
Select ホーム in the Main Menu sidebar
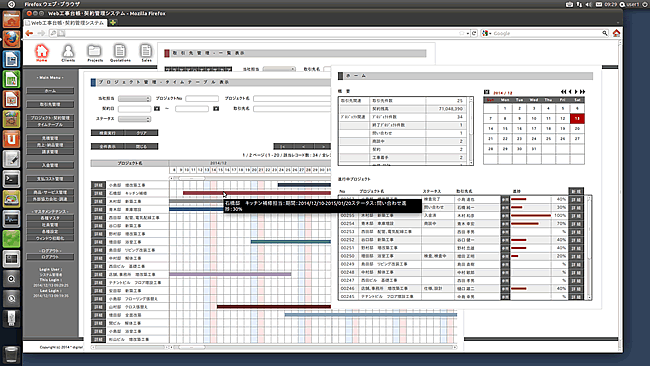click(50, 91)
